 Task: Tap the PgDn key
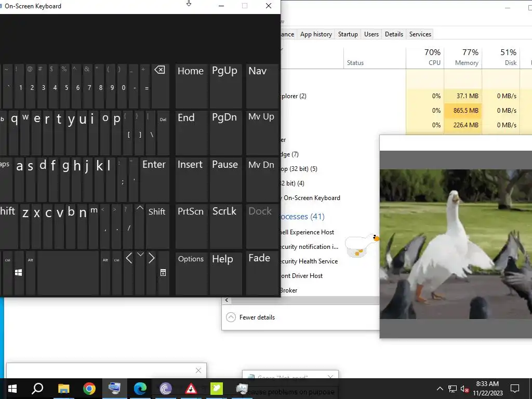coord(225,132)
